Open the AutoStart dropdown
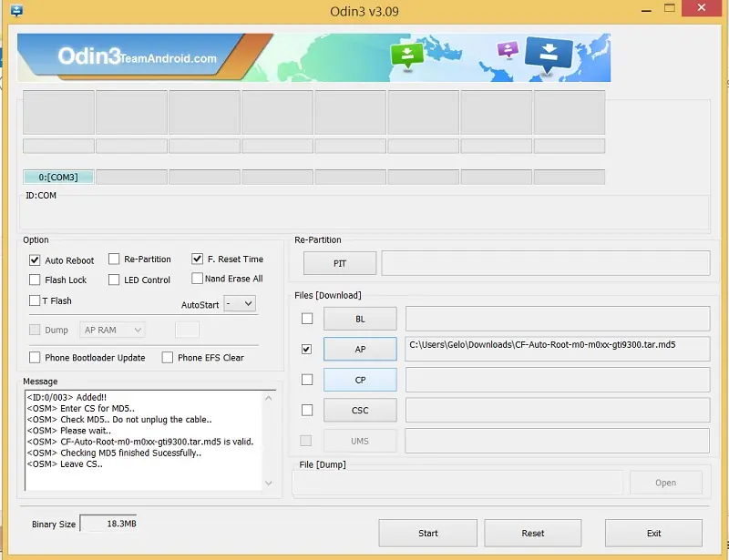This screenshot has height=560, width=729. 240,304
